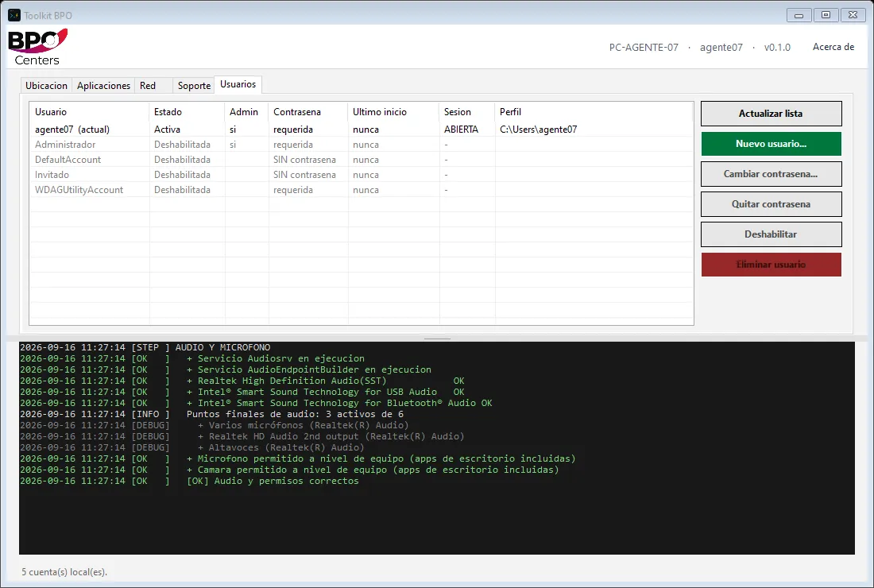Select the WDAGUtilityAccount row

(362, 189)
